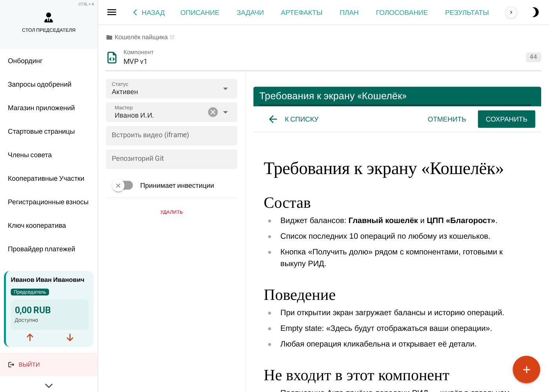Switch to the ПЛАН tab

click(349, 13)
